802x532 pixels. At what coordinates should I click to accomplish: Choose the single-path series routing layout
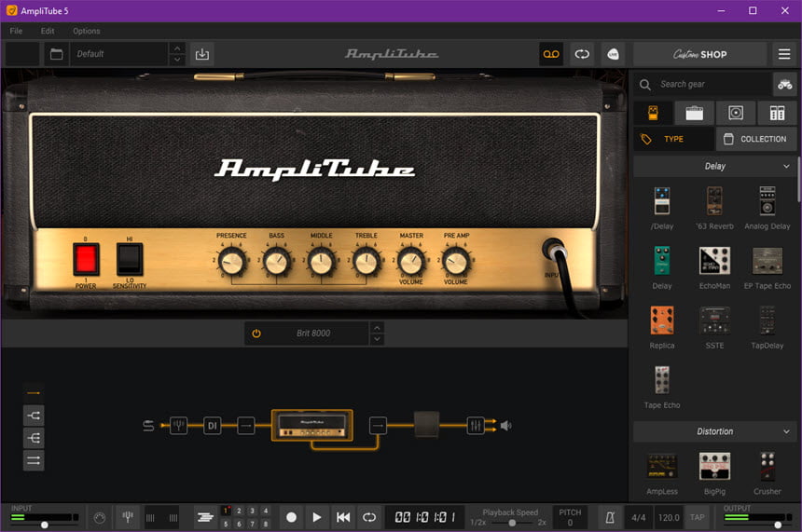34,393
